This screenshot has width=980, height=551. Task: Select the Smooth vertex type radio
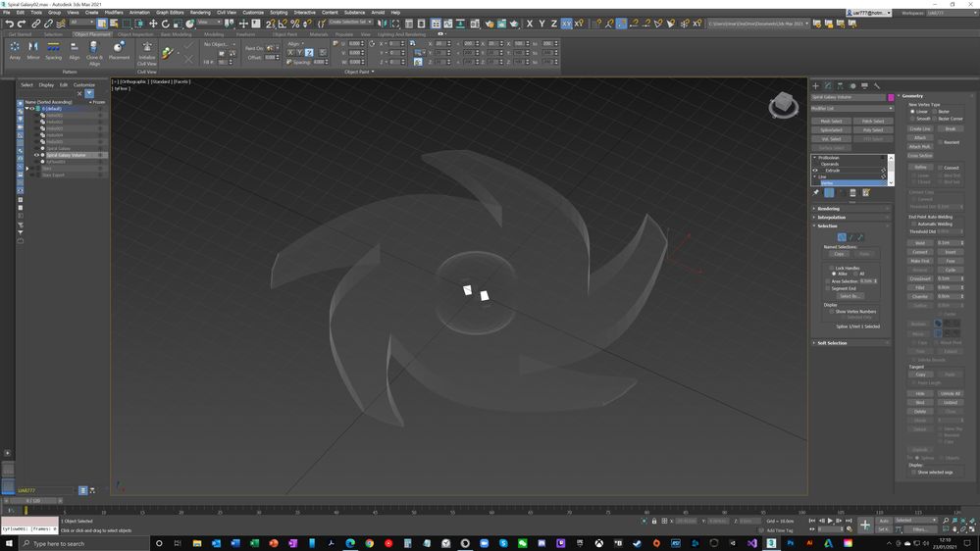pos(912,118)
